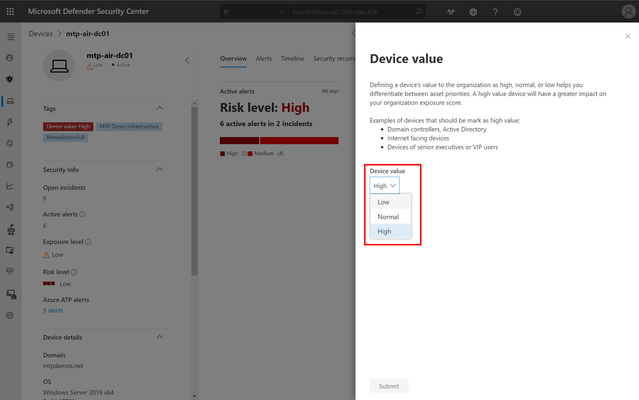Switch to the Overview tab

coord(233,59)
